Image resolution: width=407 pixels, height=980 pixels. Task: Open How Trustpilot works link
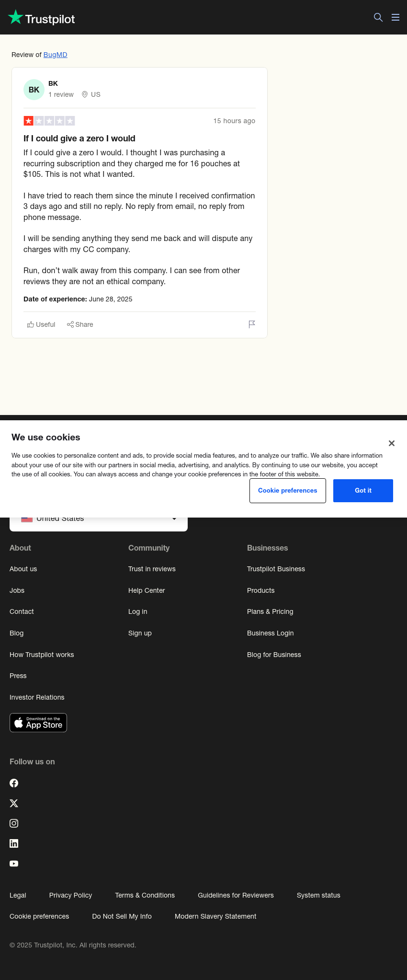point(42,655)
